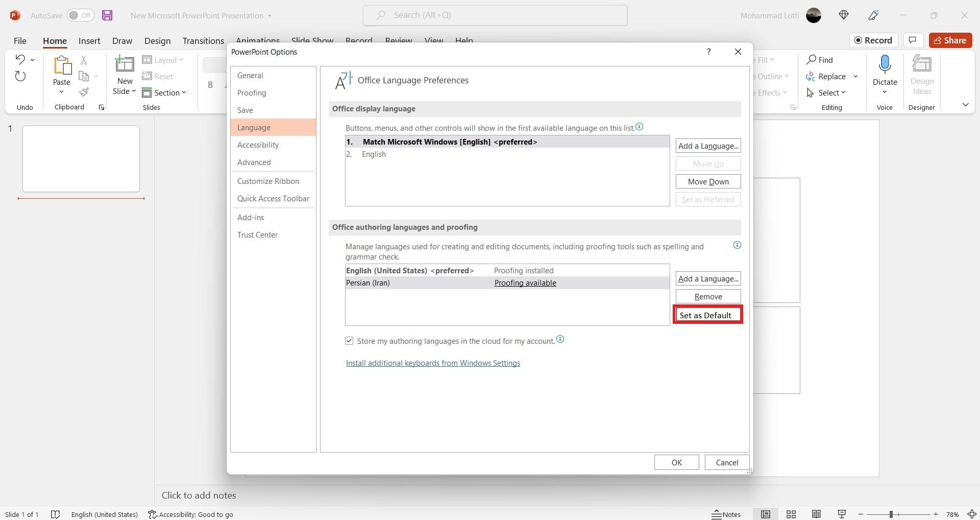Click the spell check status icon
980x520 pixels.
56,514
